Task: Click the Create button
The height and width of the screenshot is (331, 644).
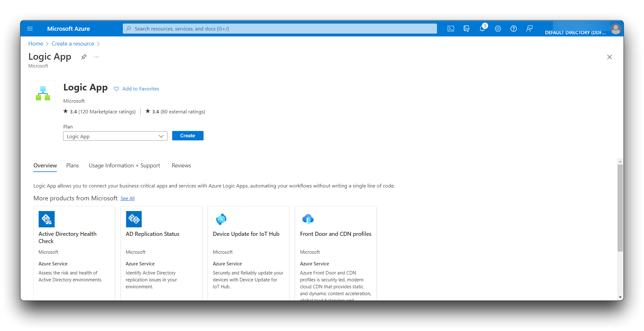Action: tap(188, 136)
